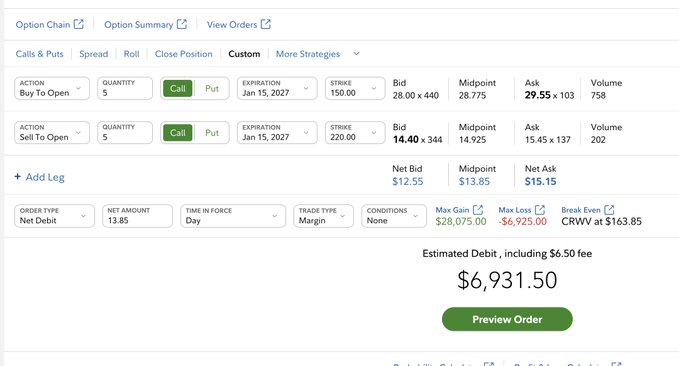The image size is (679, 366).
Task: Click the Option Summary link
Action: click(x=139, y=25)
